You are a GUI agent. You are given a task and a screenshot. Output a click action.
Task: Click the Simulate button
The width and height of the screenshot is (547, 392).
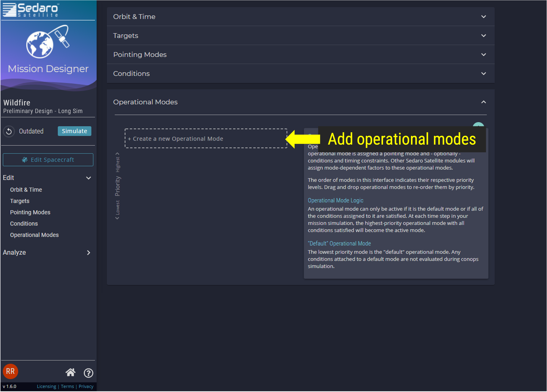[x=74, y=131]
